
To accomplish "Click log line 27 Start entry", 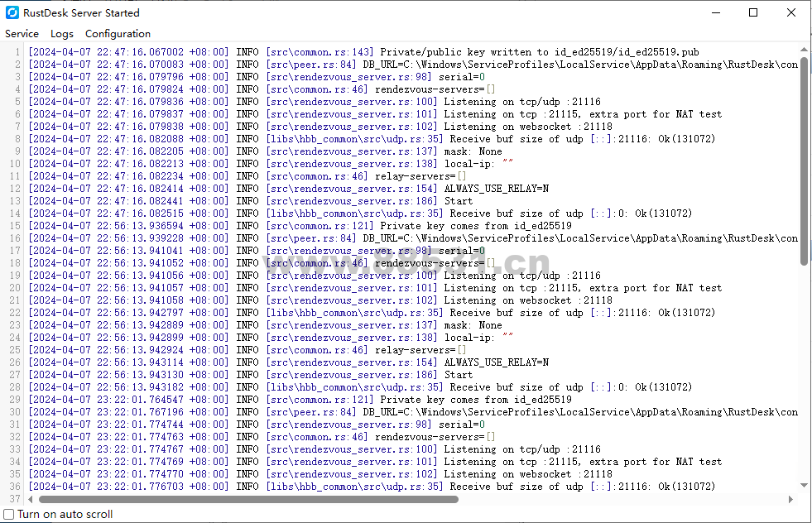I will (251, 375).
